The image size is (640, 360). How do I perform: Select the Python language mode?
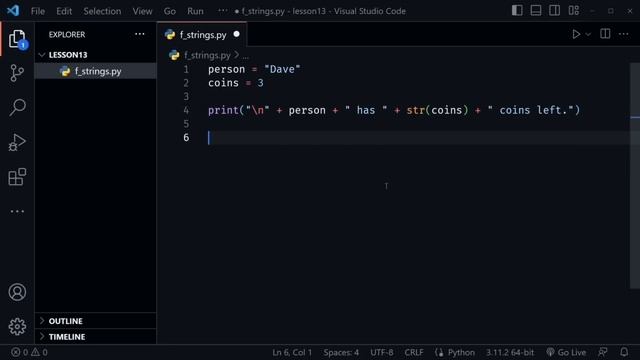pos(461,352)
